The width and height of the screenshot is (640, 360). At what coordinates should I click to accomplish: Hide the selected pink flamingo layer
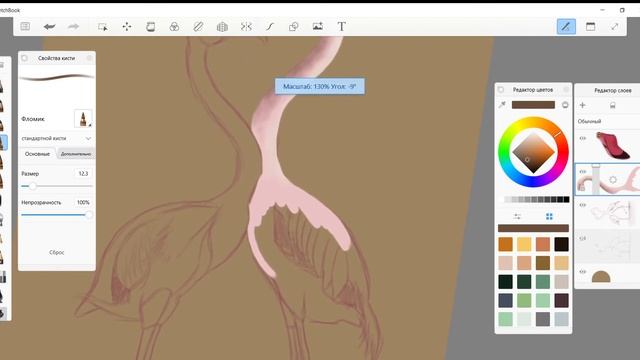pos(582,171)
